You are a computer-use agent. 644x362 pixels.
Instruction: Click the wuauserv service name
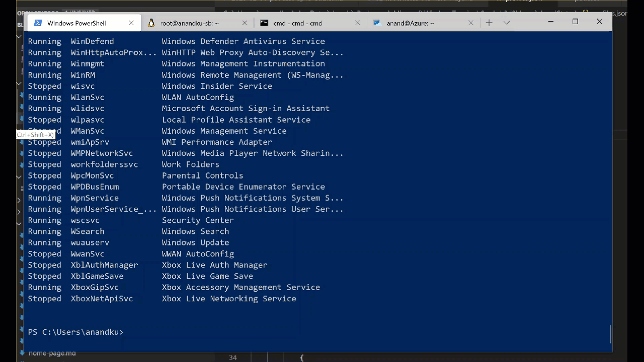tap(90, 243)
